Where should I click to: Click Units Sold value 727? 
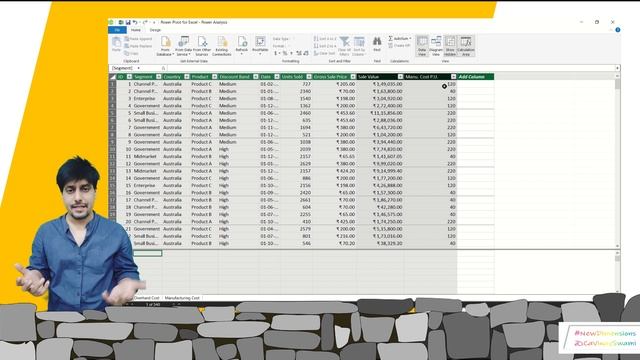(296, 84)
